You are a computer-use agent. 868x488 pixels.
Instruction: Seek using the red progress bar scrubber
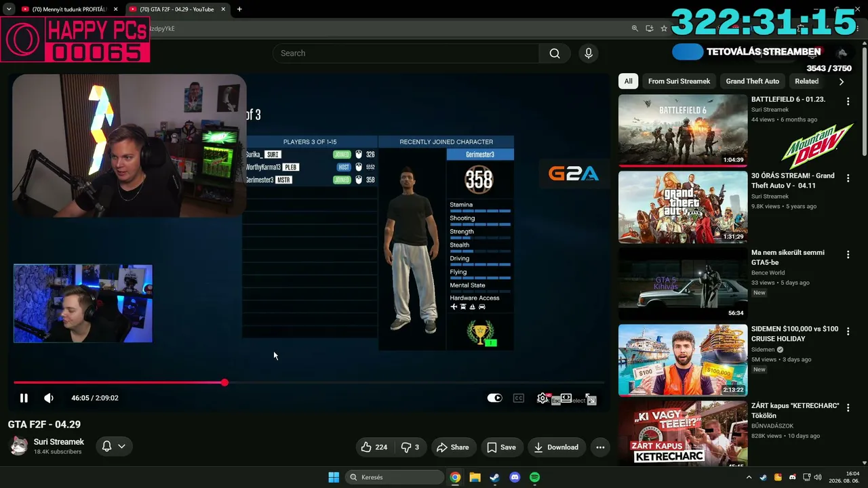(224, 383)
